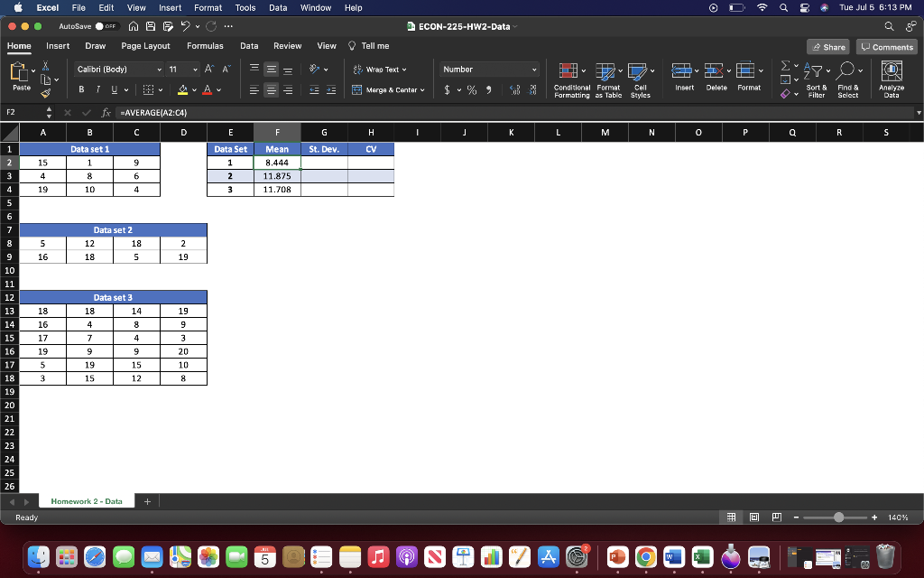The width and height of the screenshot is (924, 578).
Task: Select the Homework 2 - Data sheet tab
Action: pyautogui.click(x=87, y=501)
